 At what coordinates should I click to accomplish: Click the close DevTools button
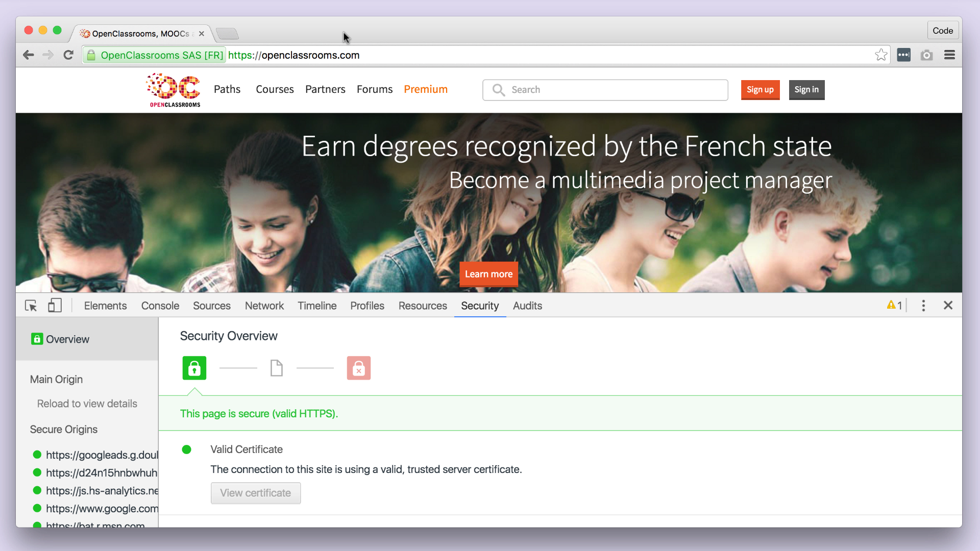[948, 306]
